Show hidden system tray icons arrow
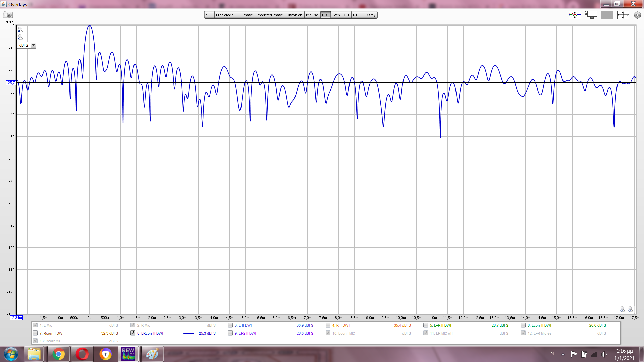 click(x=563, y=354)
